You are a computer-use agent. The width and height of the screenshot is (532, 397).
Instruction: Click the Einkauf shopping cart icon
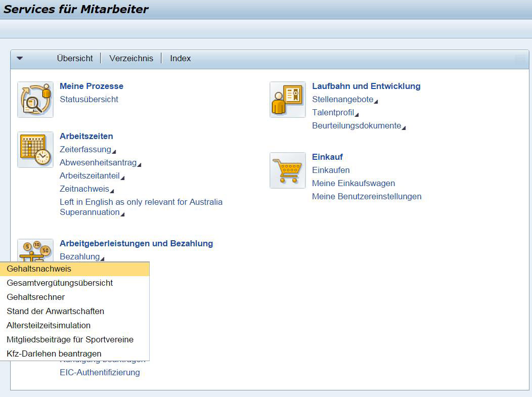pyautogui.click(x=288, y=170)
